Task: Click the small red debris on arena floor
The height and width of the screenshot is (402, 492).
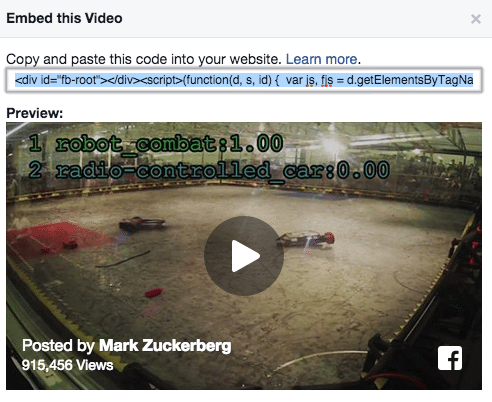Action: point(154,293)
